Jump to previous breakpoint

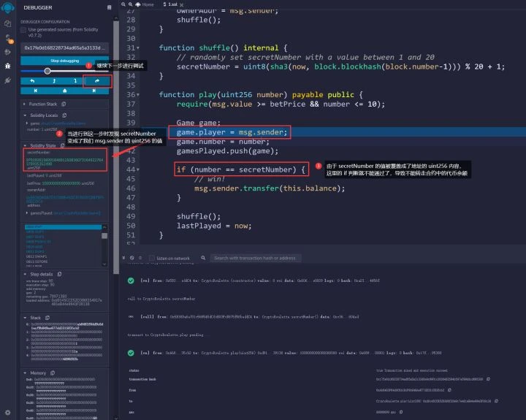point(36,91)
